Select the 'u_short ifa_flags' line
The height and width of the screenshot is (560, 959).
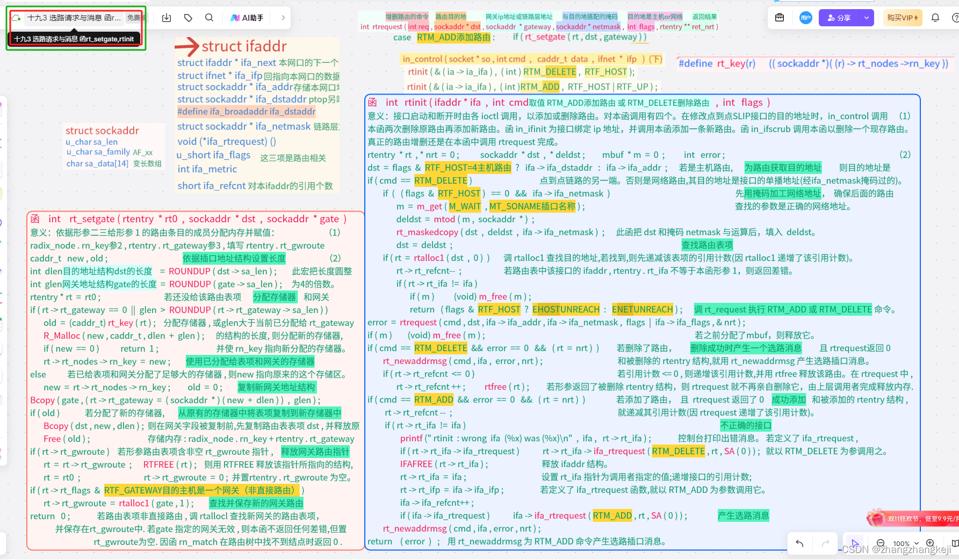coord(214,155)
